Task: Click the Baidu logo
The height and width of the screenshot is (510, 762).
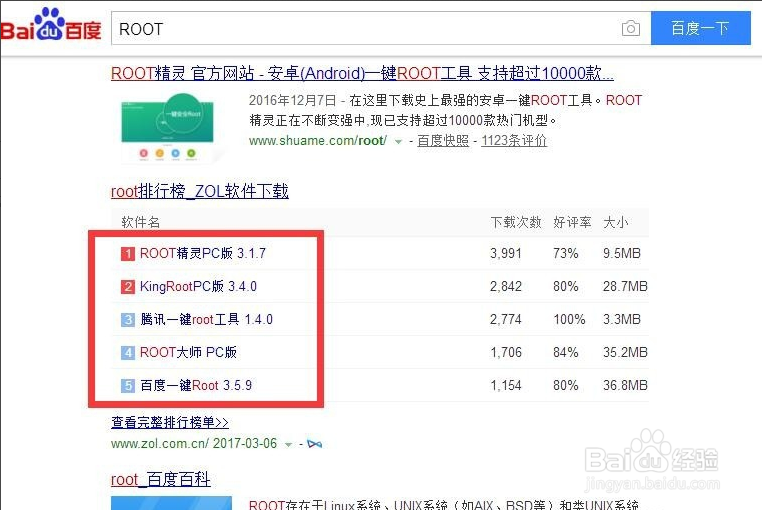Action: (x=51, y=24)
